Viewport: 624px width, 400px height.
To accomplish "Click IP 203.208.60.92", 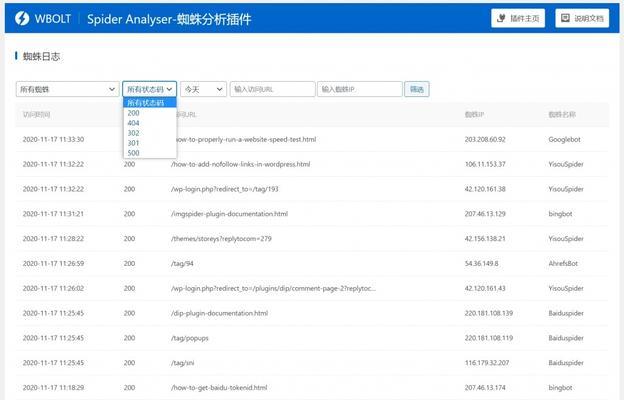I will [x=485, y=139].
